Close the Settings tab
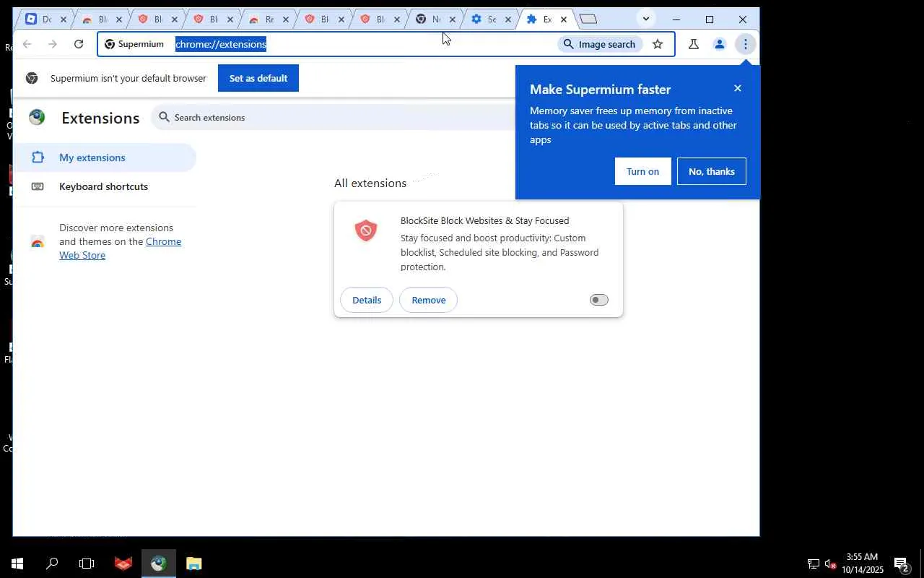This screenshot has width=924, height=578. point(508,20)
